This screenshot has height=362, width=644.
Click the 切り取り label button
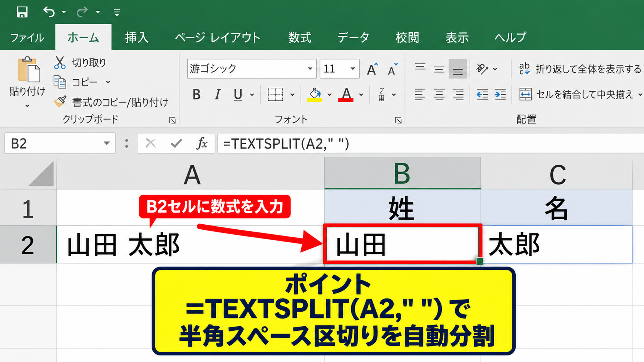(89, 62)
